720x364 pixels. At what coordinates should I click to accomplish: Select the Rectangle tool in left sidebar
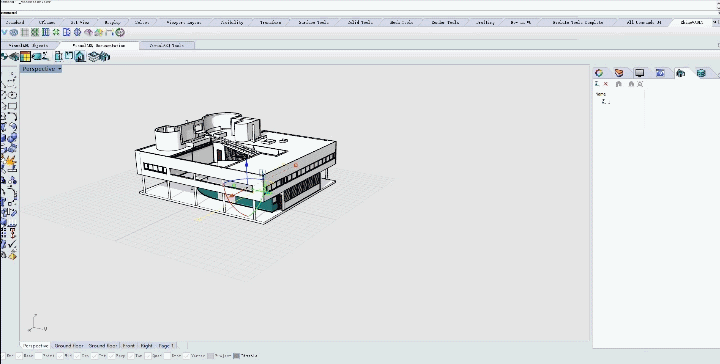tap(12, 106)
